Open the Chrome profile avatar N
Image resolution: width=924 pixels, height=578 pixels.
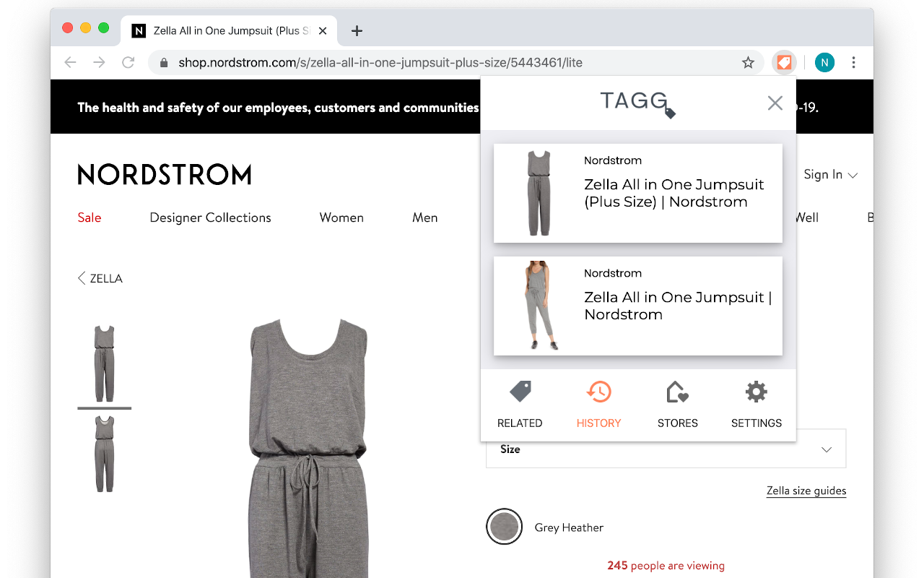[x=824, y=63]
